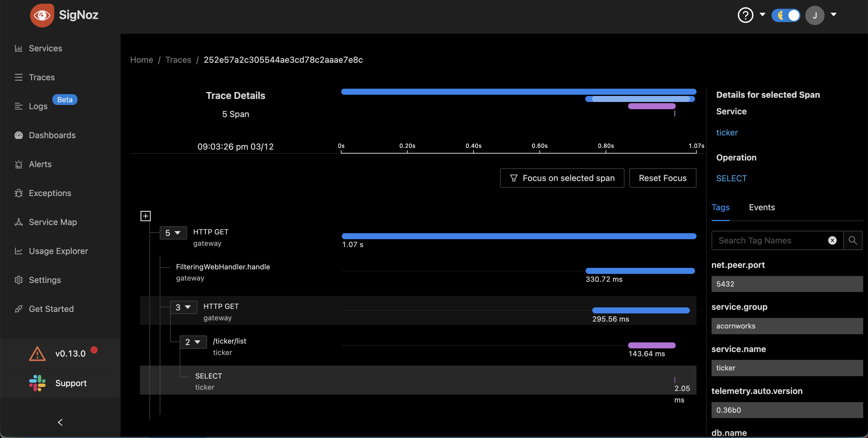
Task: Click the 330.72 ms span bar
Action: (640, 271)
